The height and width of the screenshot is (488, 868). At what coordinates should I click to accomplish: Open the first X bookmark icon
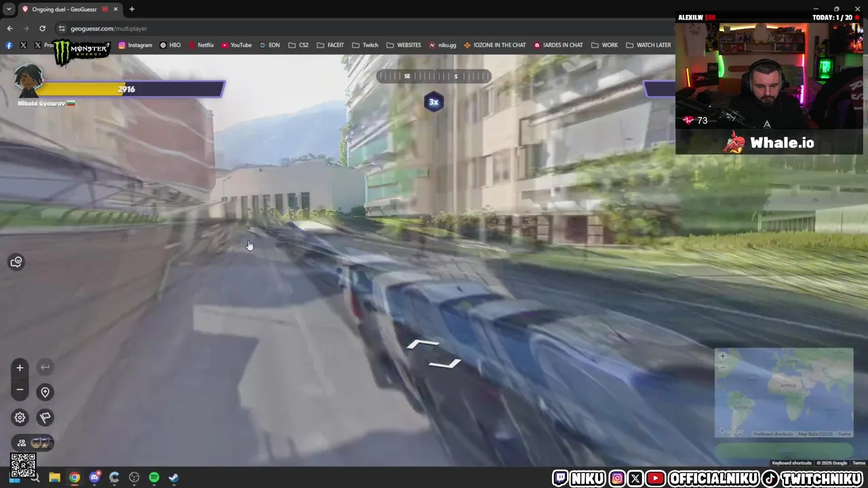tap(24, 45)
